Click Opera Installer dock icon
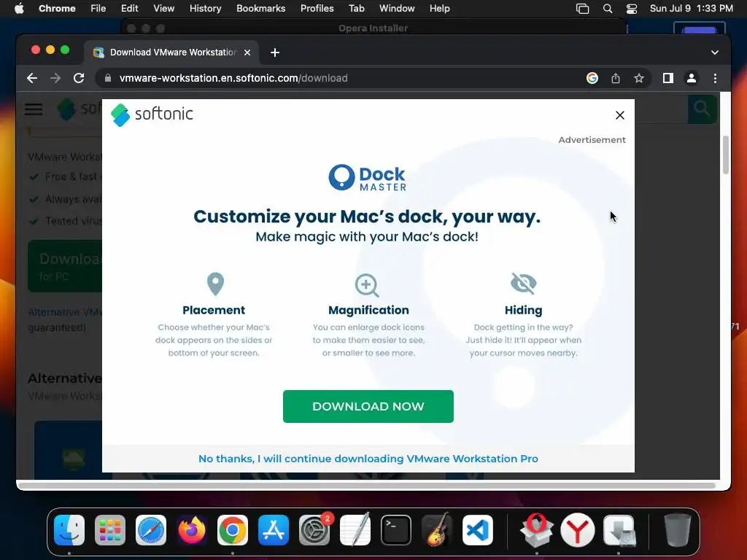747x560 pixels. coord(537,530)
